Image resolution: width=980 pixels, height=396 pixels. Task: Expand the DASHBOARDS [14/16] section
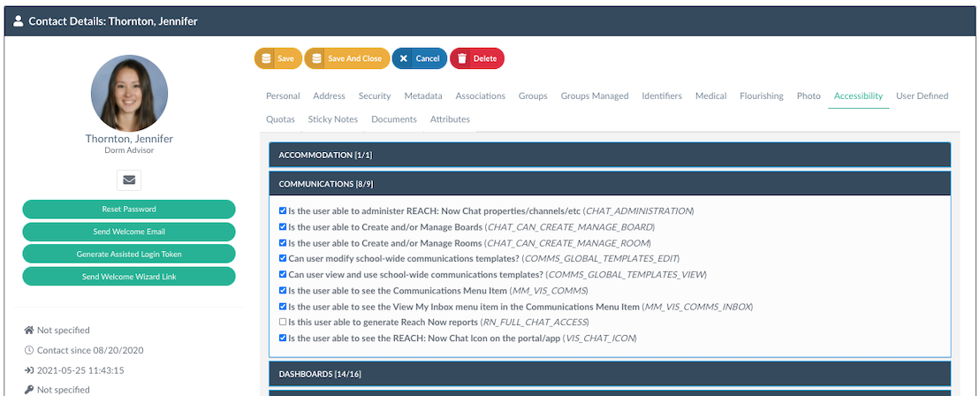coord(610,374)
